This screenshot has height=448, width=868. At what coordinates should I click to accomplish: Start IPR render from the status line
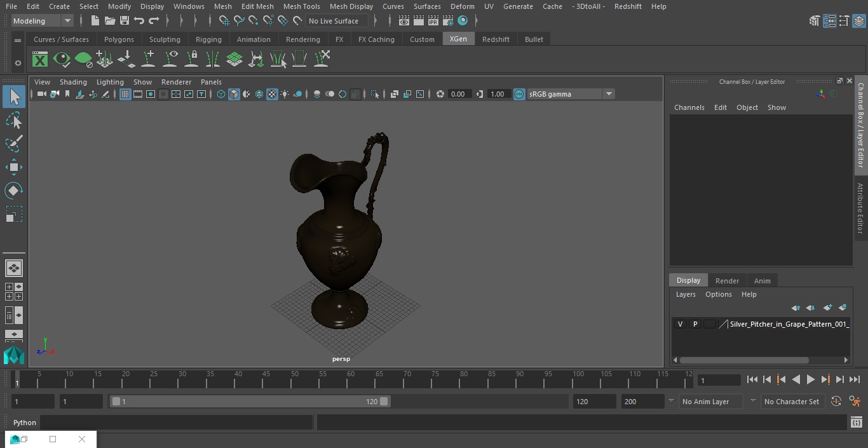click(x=433, y=21)
